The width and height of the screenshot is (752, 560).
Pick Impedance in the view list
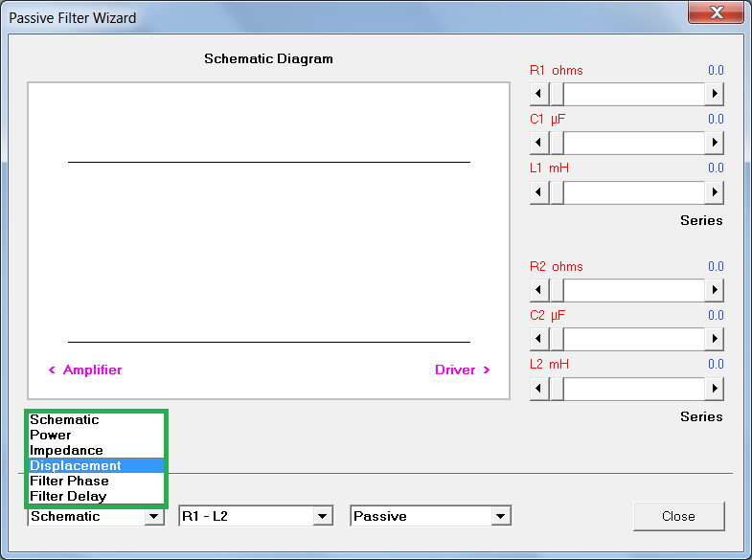pyautogui.click(x=96, y=450)
